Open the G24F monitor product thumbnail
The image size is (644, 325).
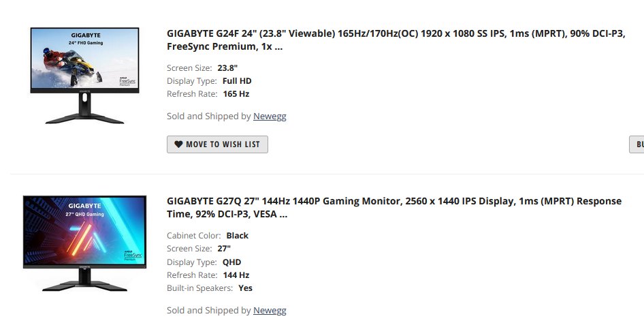click(x=84, y=75)
